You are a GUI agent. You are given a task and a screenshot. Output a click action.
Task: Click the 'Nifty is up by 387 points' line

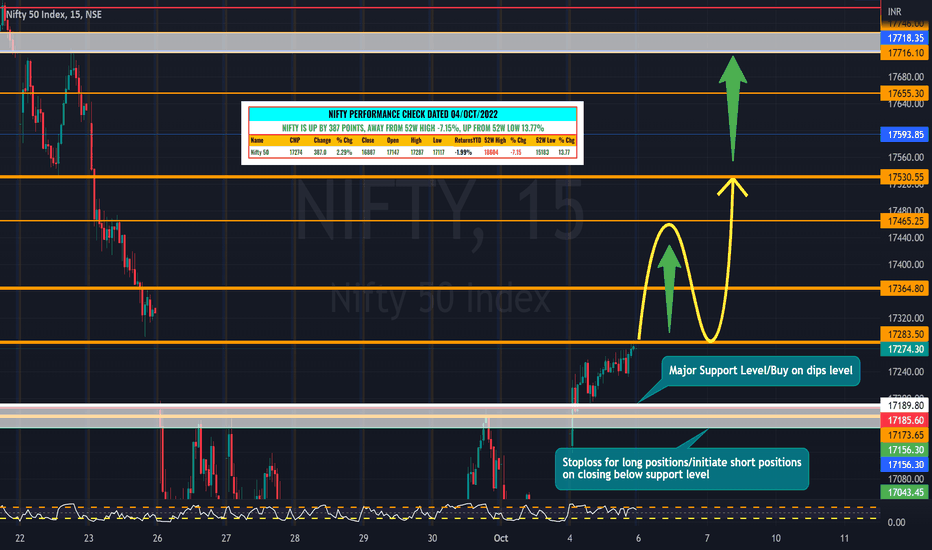point(413,128)
